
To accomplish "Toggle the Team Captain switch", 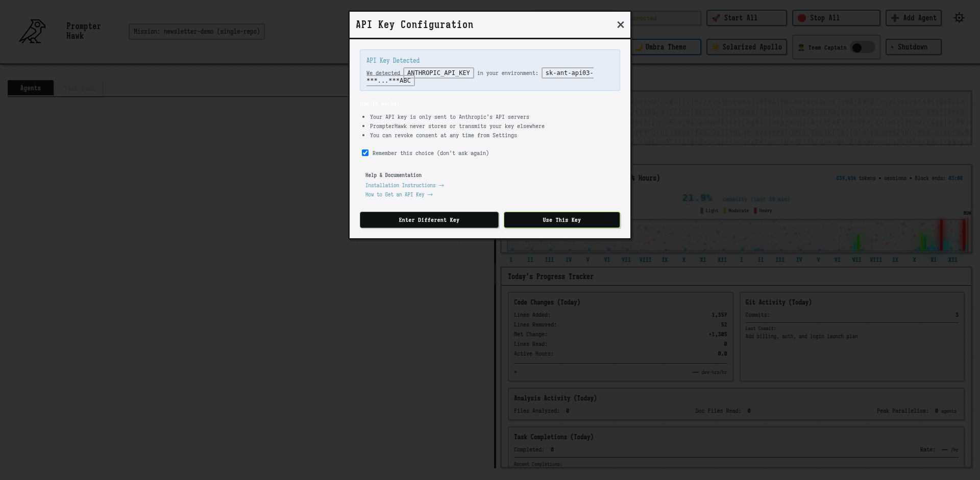I will tap(863, 47).
